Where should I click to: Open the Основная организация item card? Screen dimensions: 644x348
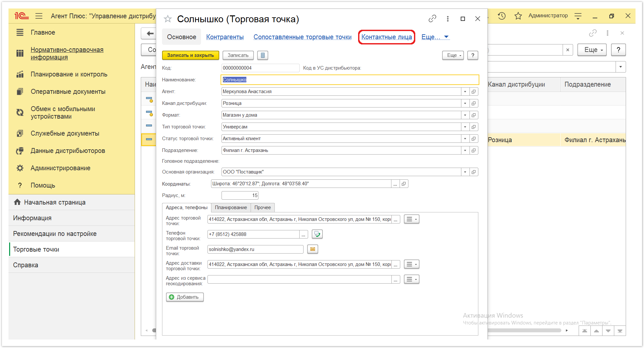coord(473,172)
